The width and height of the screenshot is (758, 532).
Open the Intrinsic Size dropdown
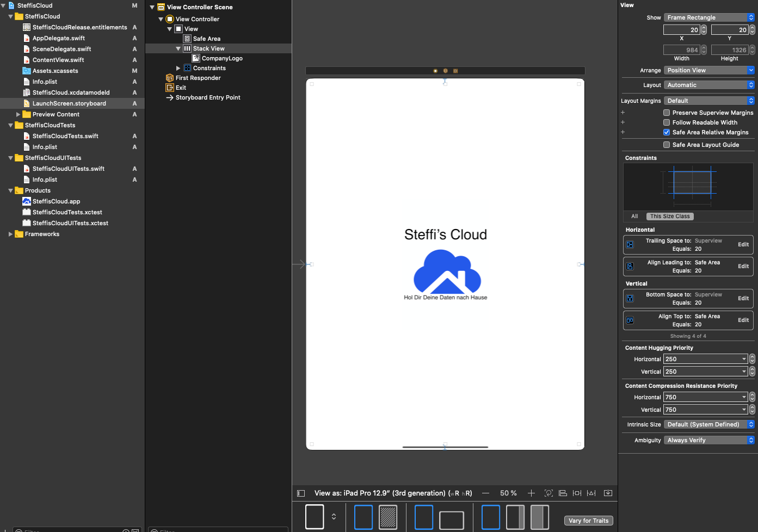708,424
